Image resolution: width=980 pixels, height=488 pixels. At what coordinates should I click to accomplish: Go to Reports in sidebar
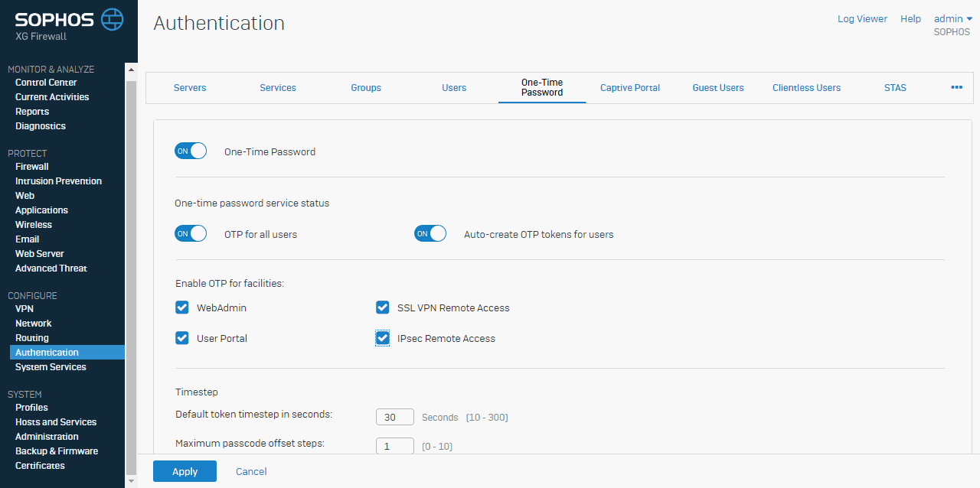coord(32,112)
